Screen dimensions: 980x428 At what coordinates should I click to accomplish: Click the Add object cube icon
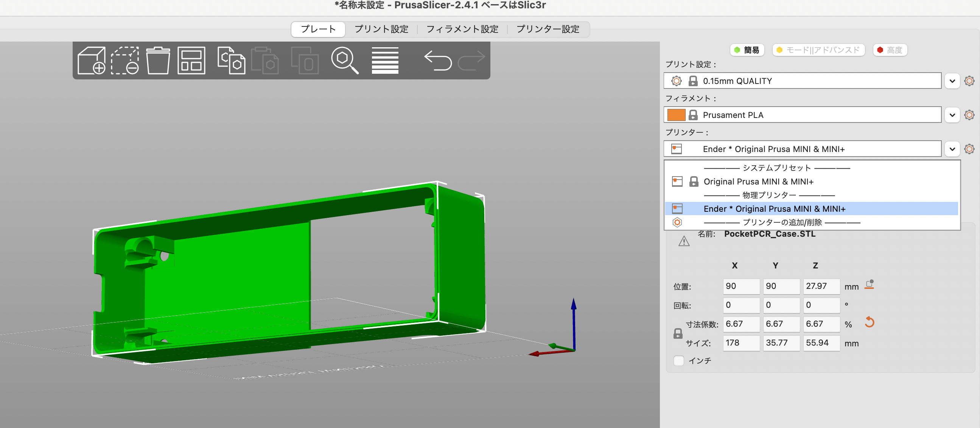(91, 60)
